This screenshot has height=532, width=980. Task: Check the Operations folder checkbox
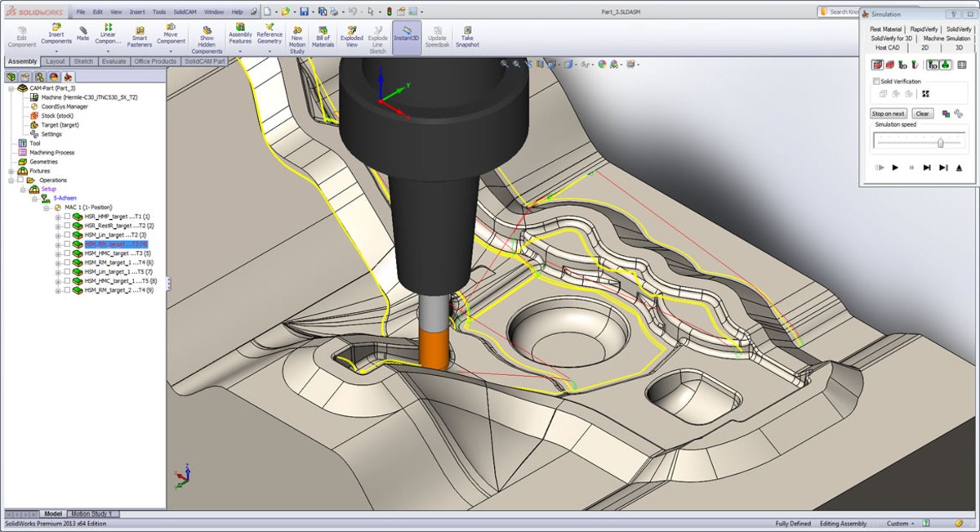click(20, 180)
